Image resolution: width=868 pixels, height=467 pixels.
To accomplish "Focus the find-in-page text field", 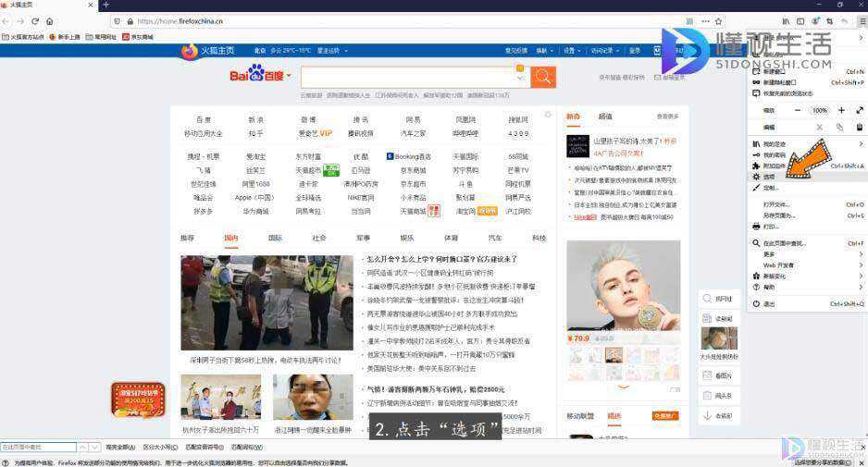I will (38, 447).
